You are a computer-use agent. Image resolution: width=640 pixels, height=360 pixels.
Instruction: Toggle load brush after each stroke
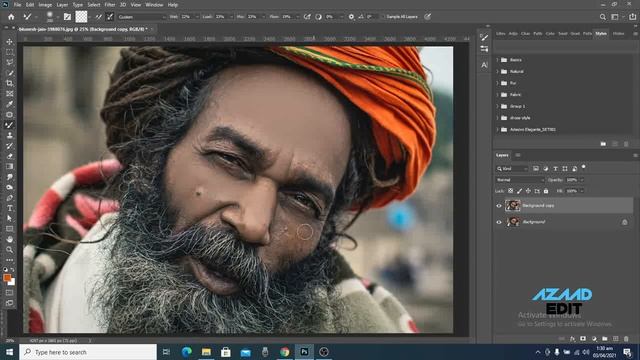pos(98,17)
